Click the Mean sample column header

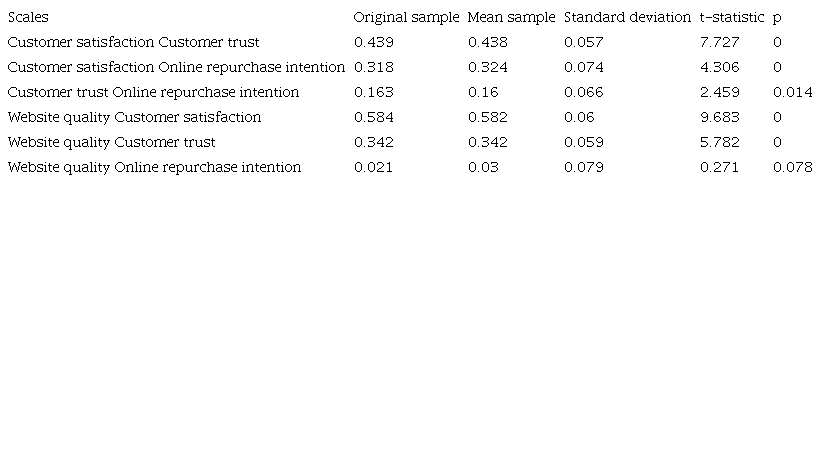click(x=510, y=18)
